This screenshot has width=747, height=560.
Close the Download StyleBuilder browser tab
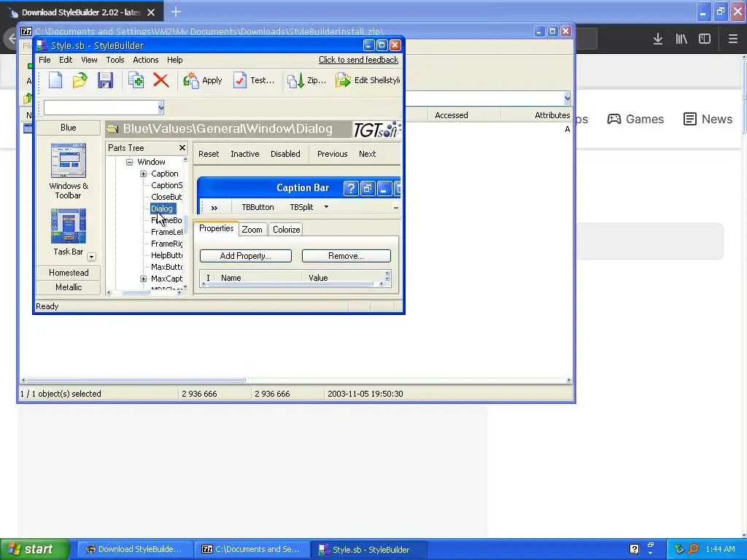pos(151,12)
